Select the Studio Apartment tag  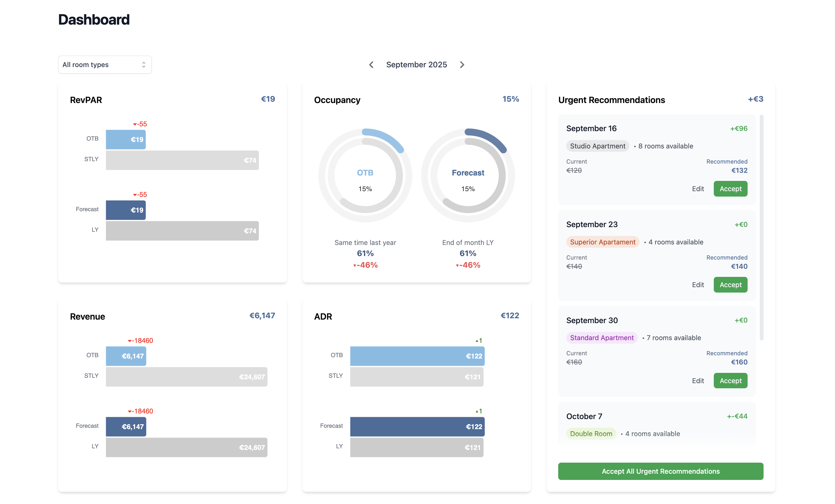(x=597, y=146)
